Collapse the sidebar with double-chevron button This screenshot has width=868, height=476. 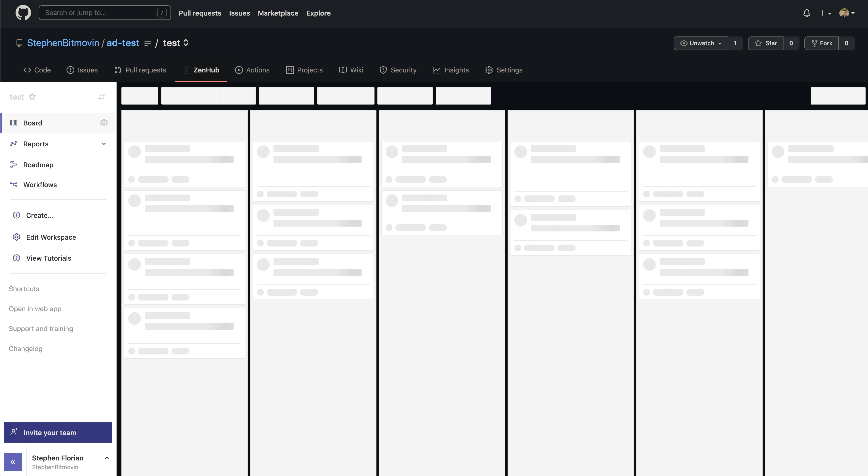[x=13, y=462]
